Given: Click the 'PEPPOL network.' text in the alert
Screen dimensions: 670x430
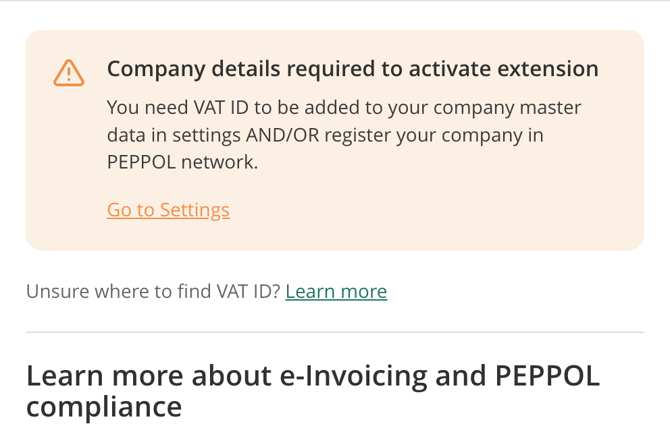Looking at the screenshot, I should pyautogui.click(x=182, y=161).
